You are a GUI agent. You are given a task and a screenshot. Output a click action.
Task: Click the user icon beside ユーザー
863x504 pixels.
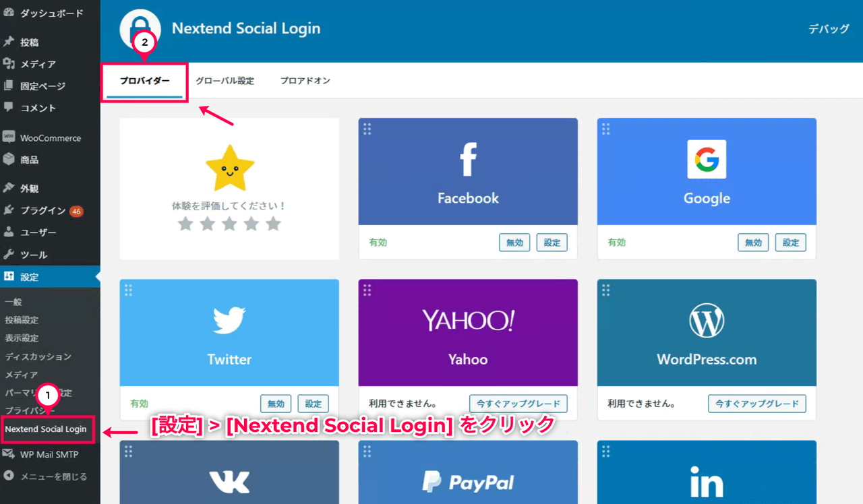point(9,232)
